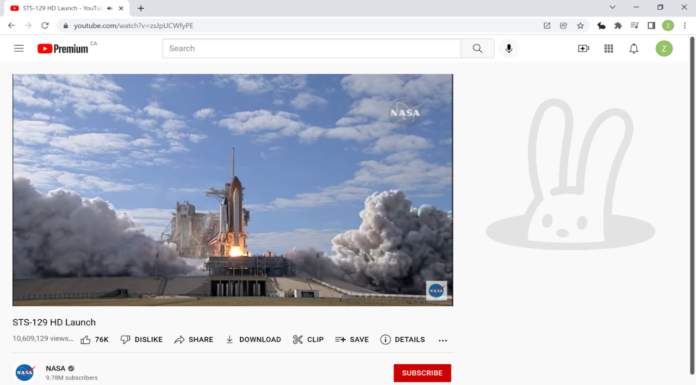
Task: Focus the YouTube search field
Action: coord(312,48)
